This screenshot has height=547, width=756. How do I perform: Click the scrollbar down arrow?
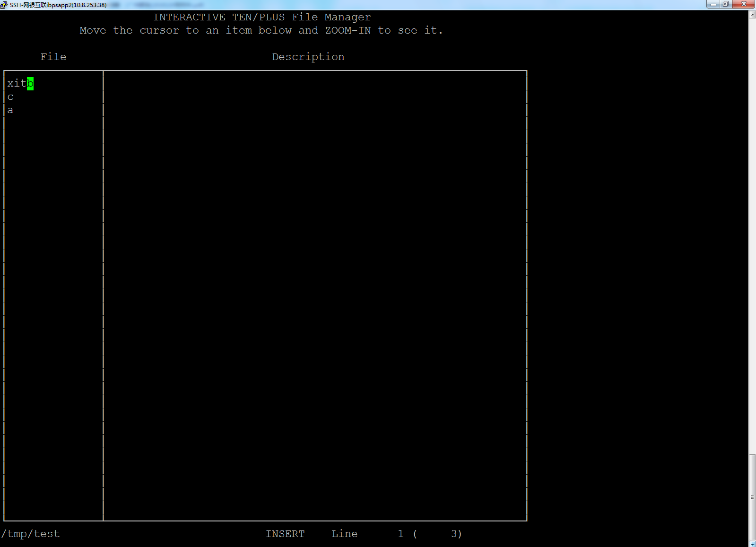pos(752,544)
